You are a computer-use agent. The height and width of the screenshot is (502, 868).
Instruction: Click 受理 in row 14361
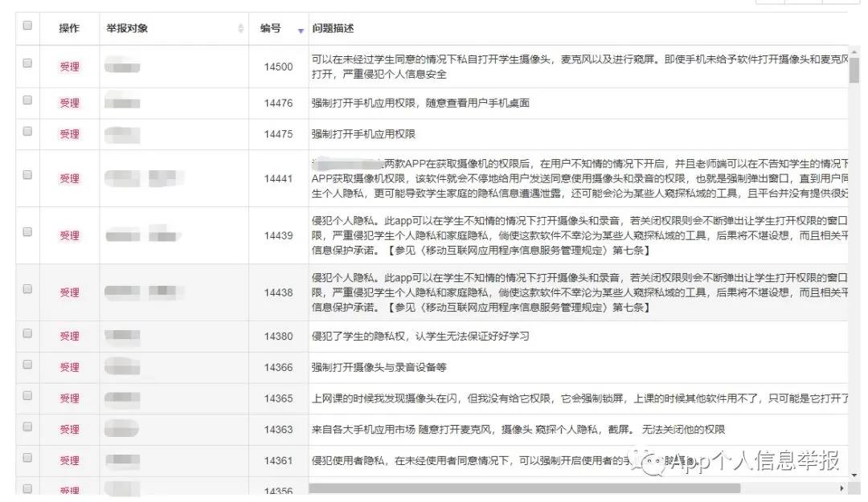coord(70,460)
